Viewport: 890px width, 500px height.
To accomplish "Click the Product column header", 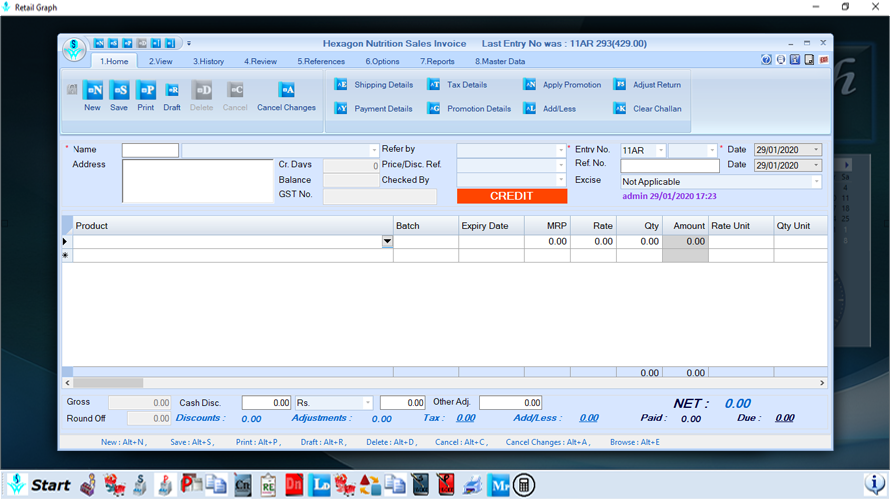I will [233, 226].
